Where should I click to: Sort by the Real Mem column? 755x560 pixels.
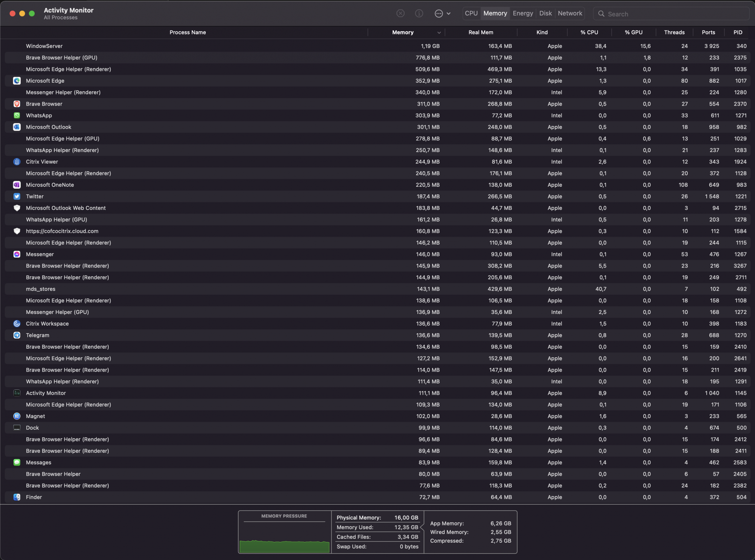[x=481, y=32]
